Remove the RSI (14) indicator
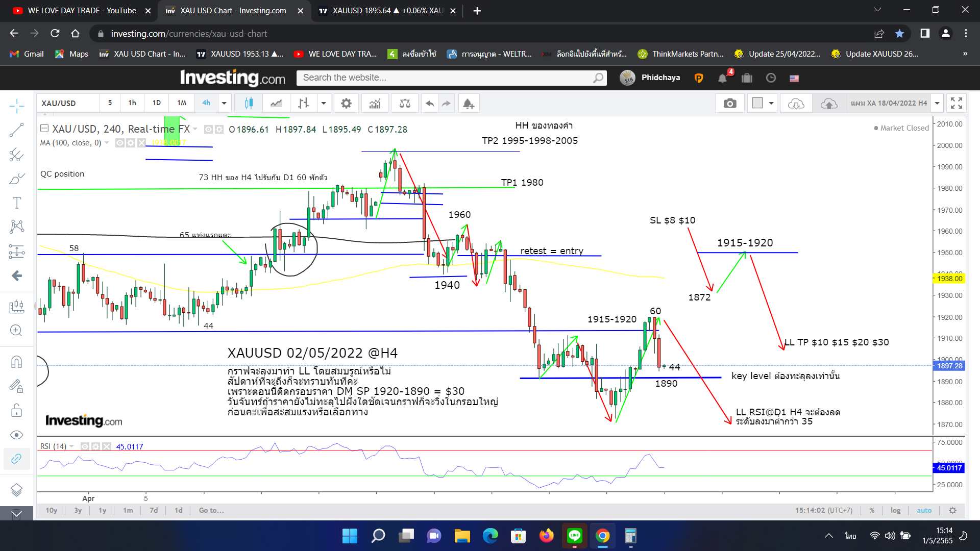The height and width of the screenshot is (551, 980). coord(106,446)
